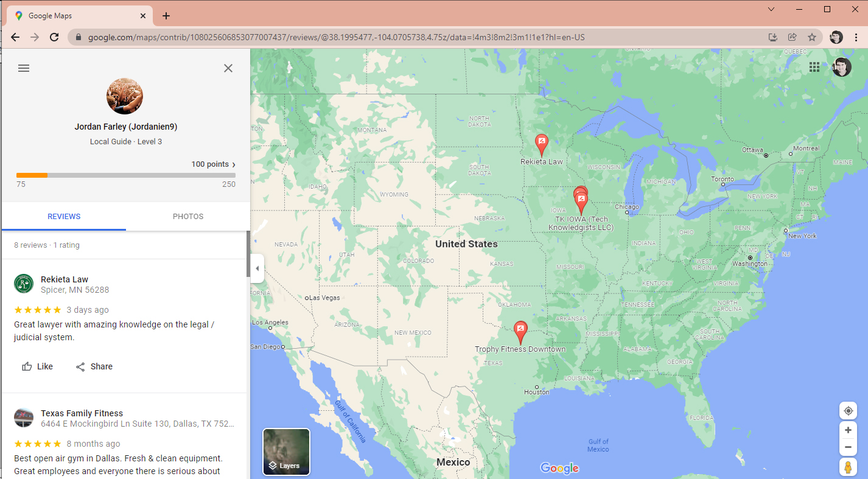
Task: Click the Rekieta Law five-star rating
Action: [x=38, y=310]
